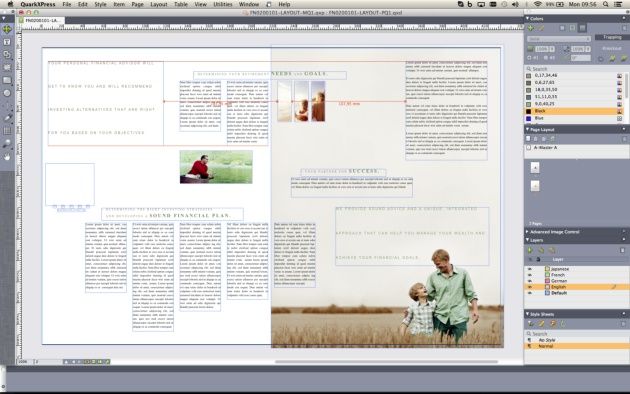This screenshot has width=630, height=394.
Task: Select the Oval Box tool
Action: point(7,93)
